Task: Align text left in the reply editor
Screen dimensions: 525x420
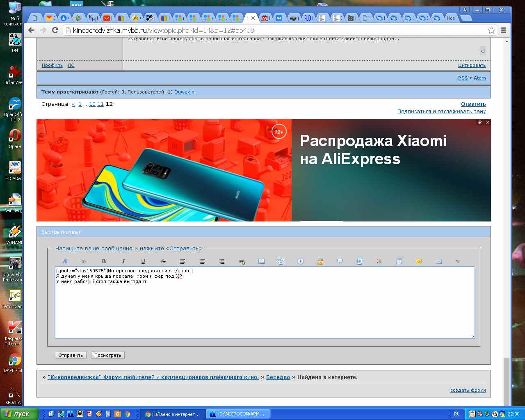Action: (x=183, y=261)
